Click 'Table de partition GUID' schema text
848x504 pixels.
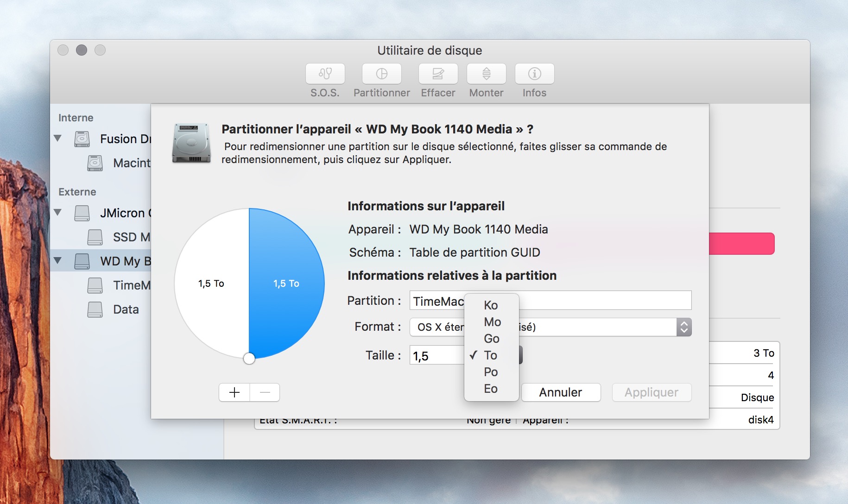coord(475,252)
